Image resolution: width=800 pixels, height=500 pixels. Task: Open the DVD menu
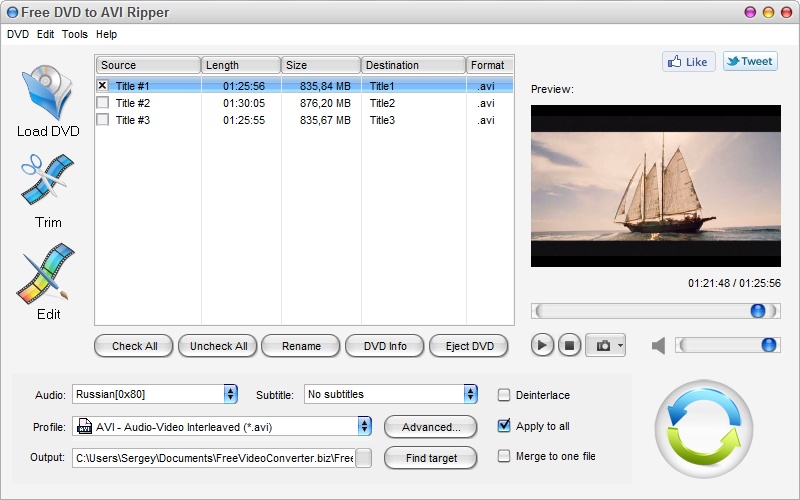(x=18, y=34)
